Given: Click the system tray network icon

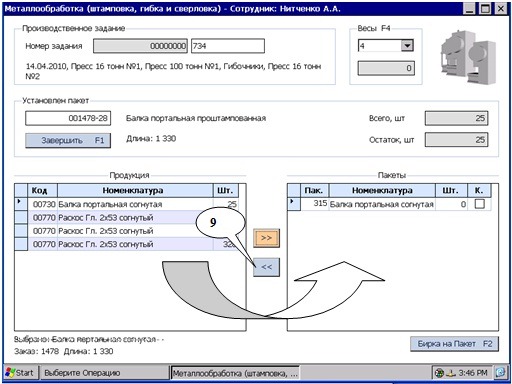Looking at the screenshot, I should 440,373.
